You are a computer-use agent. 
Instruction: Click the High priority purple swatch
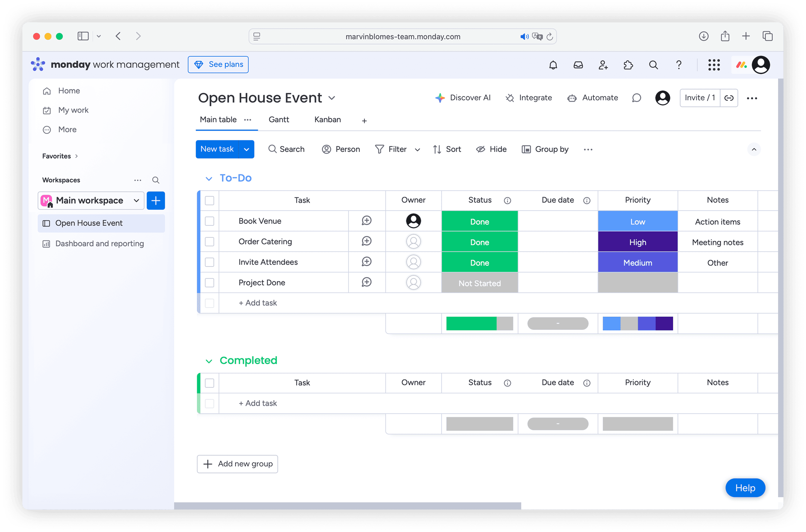[x=637, y=242]
